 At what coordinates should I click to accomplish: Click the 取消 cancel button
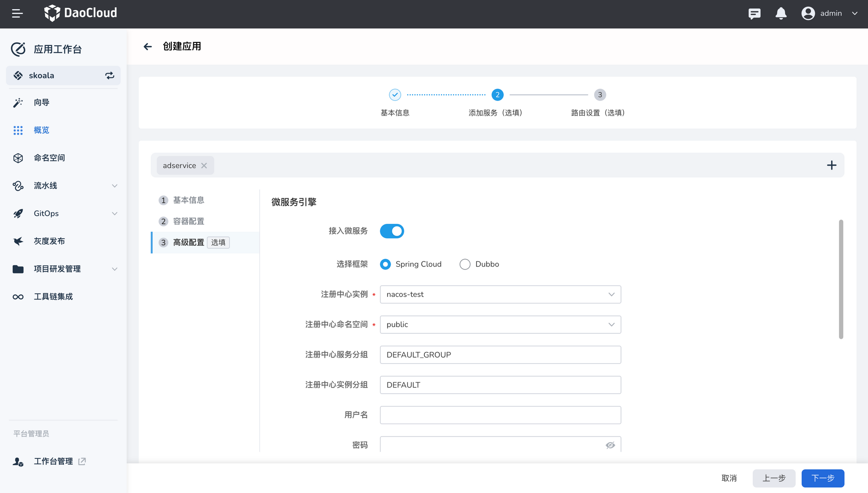(729, 478)
